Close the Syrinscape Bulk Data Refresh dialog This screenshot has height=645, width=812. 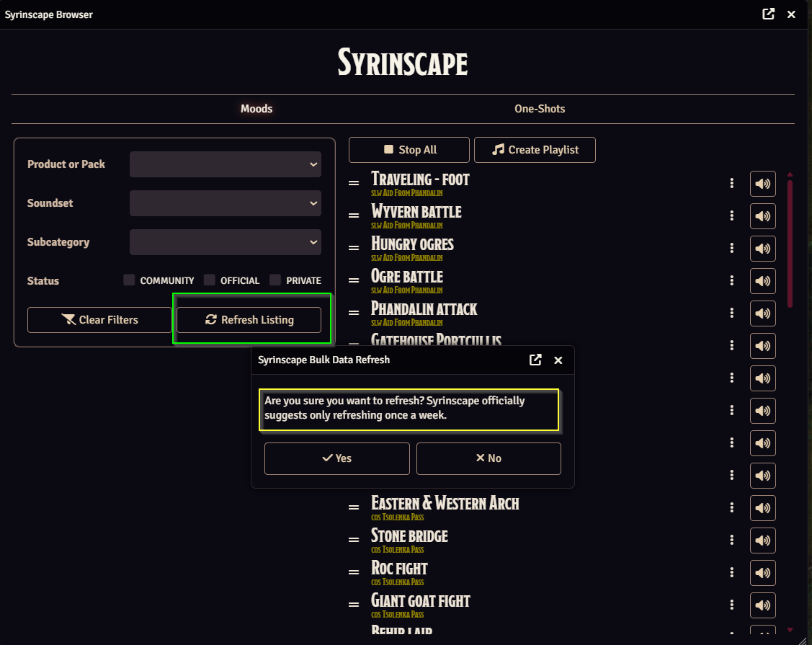(x=558, y=360)
